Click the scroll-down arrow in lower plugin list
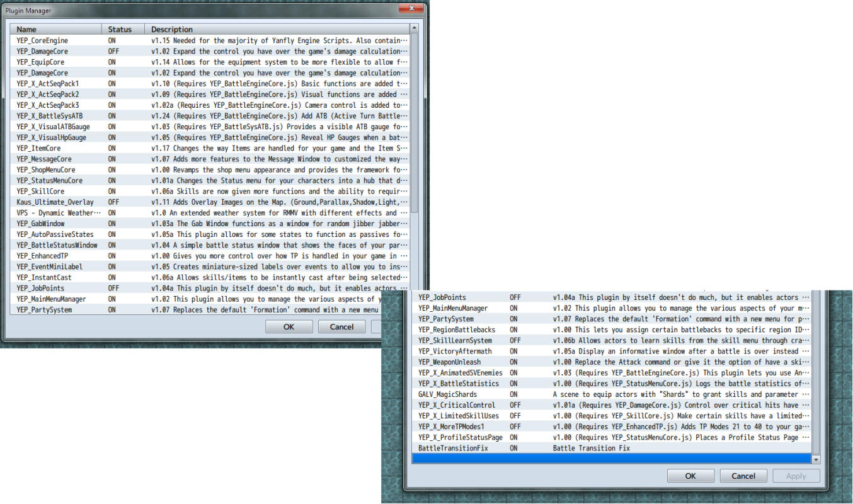853x504 pixels. [816, 461]
